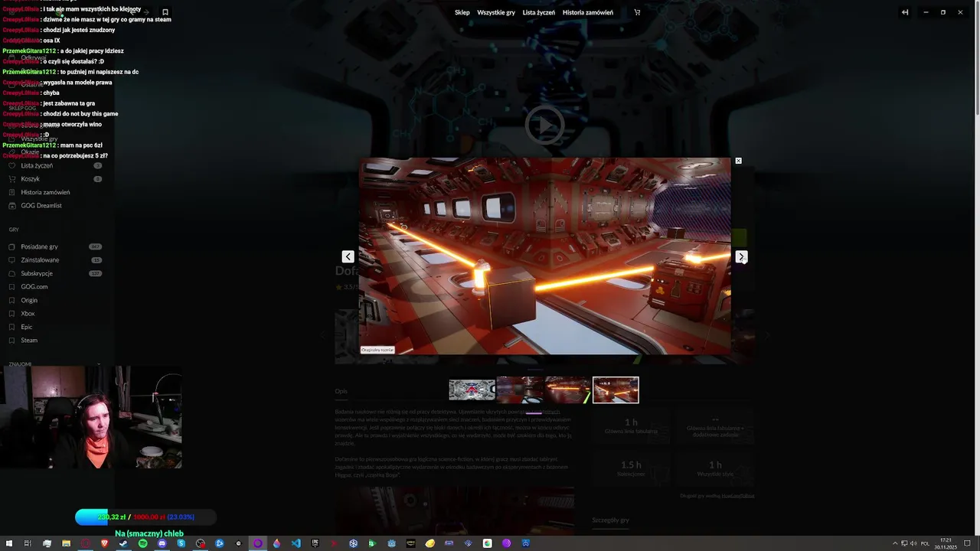
Task: Open the HowLongToBeat link
Action: (738, 496)
